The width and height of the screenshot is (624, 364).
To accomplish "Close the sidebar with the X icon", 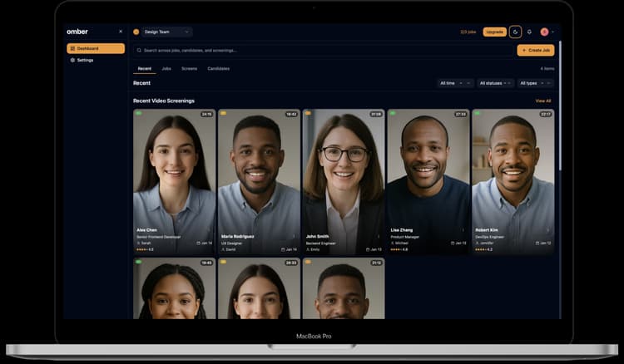I will [121, 32].
